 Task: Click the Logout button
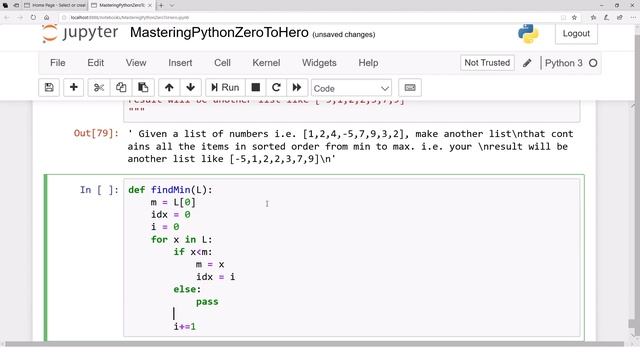pyautogui.click(x=576, y=33)
